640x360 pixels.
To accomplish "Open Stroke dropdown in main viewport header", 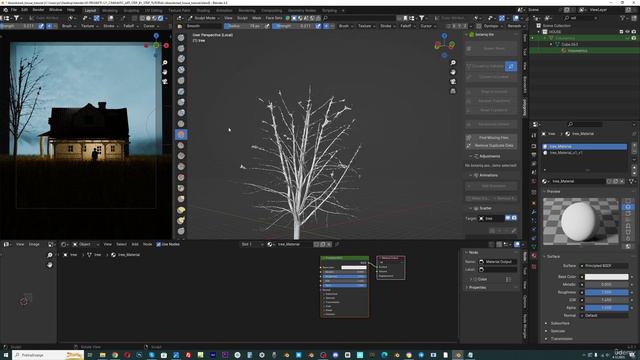I will point(387,26).
